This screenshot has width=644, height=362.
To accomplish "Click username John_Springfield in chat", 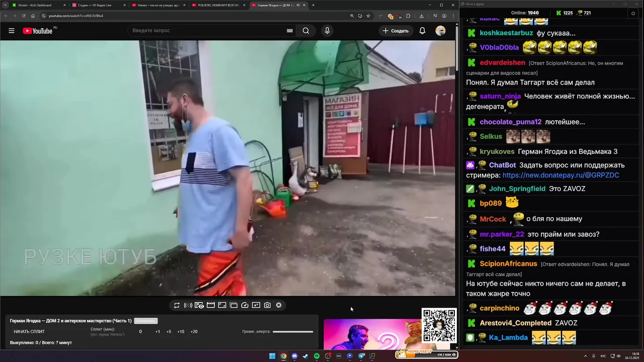I will click(x=517, y=189).
